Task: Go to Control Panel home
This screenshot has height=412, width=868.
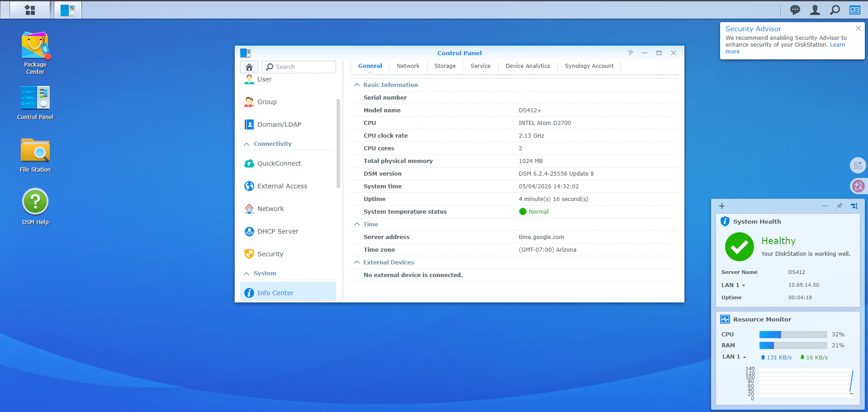Action: click(x=249, y=67)
